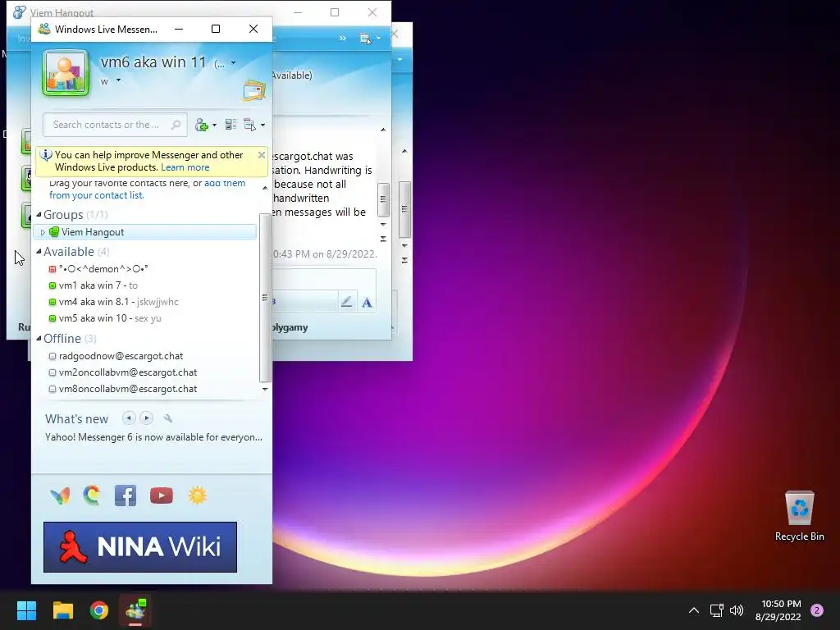The width and height of the screenshot is (840, 630).
Task: Click the handwriting pen icon in Viem Hangout
Action: tap(347, 302)
